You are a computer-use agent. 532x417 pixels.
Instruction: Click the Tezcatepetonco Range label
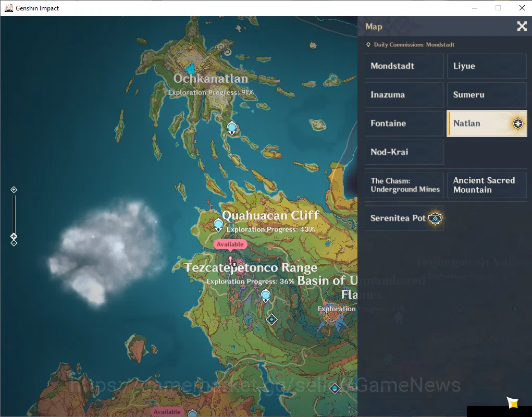point(251,267)
